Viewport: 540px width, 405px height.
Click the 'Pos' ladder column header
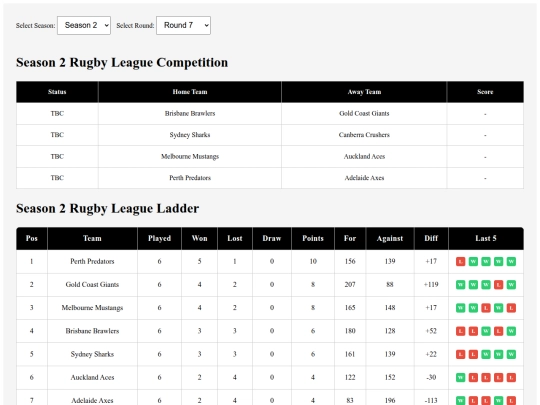tap(32, 238)
